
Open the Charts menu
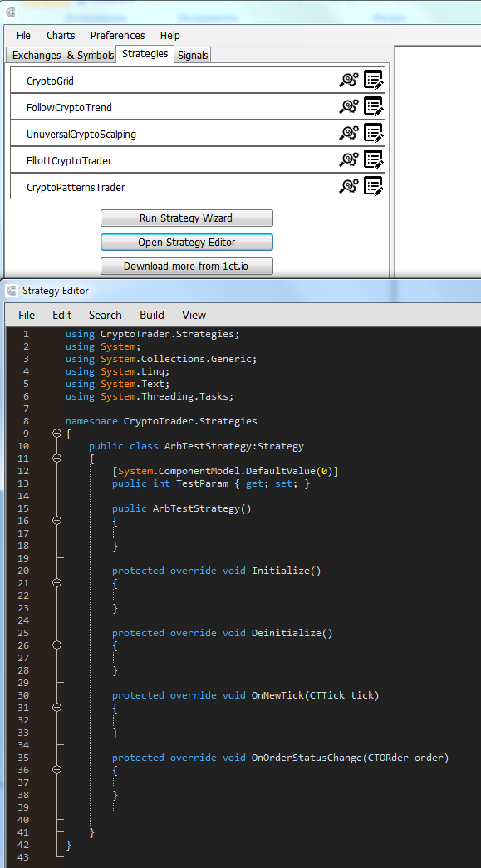(x=61, y=36)
